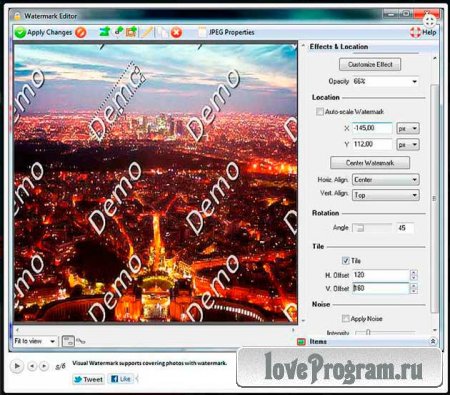Click the rotation Angle slider
This screenshot has width=450, height=395.
(372, 228)
